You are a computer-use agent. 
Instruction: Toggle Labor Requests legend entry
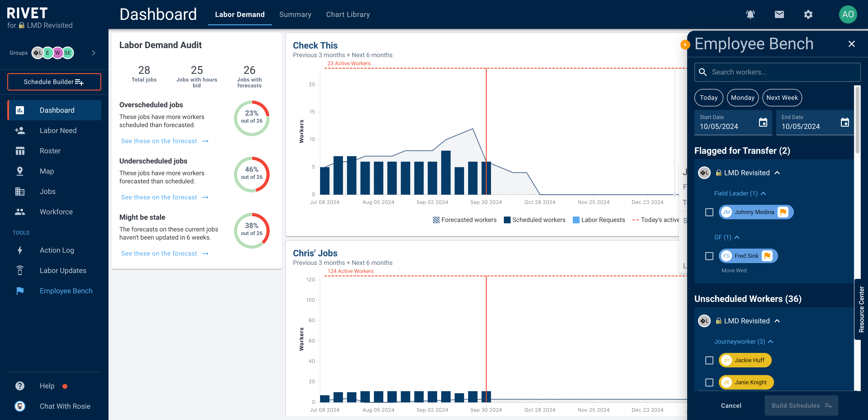point(599,220)
